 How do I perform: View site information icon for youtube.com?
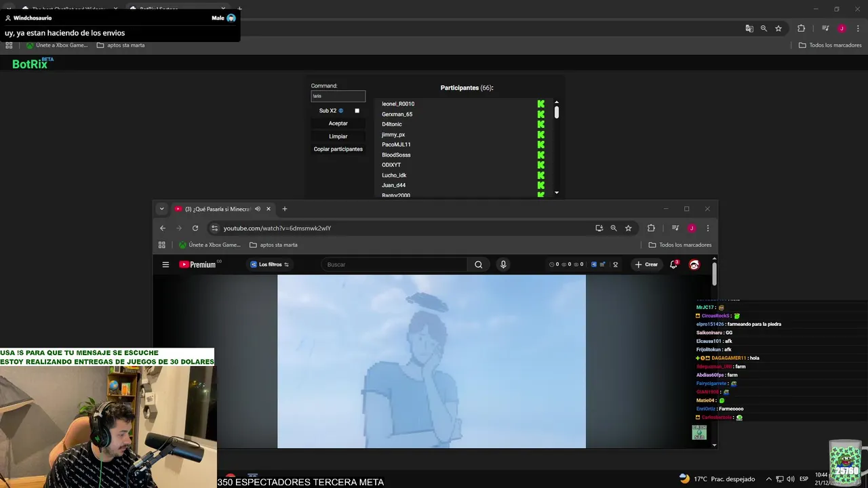pyautogui.click(x=214, y=228)
